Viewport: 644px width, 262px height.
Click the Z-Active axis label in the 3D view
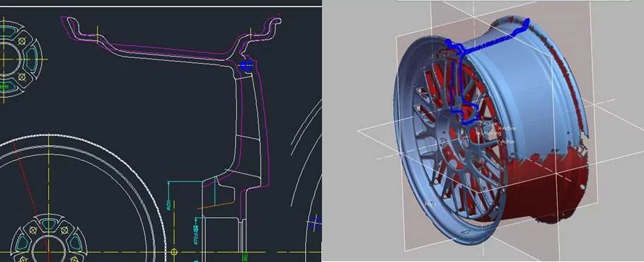tap(488, 124)
